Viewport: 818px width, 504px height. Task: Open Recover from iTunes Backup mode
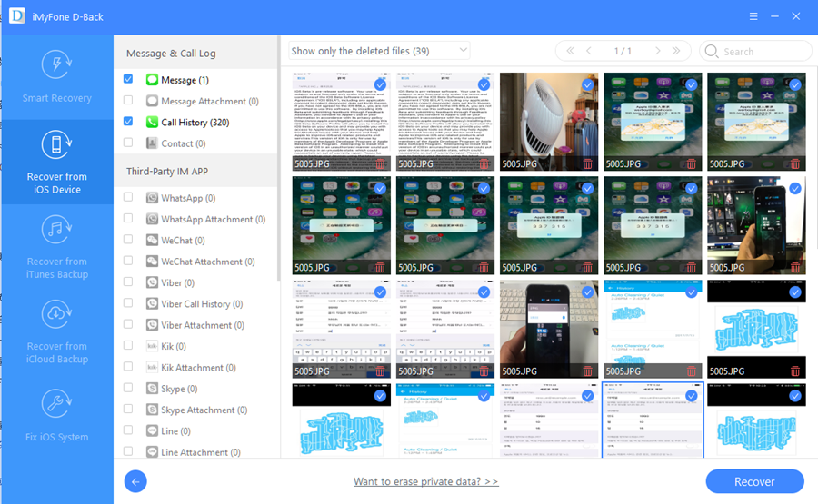pos(57,248)
